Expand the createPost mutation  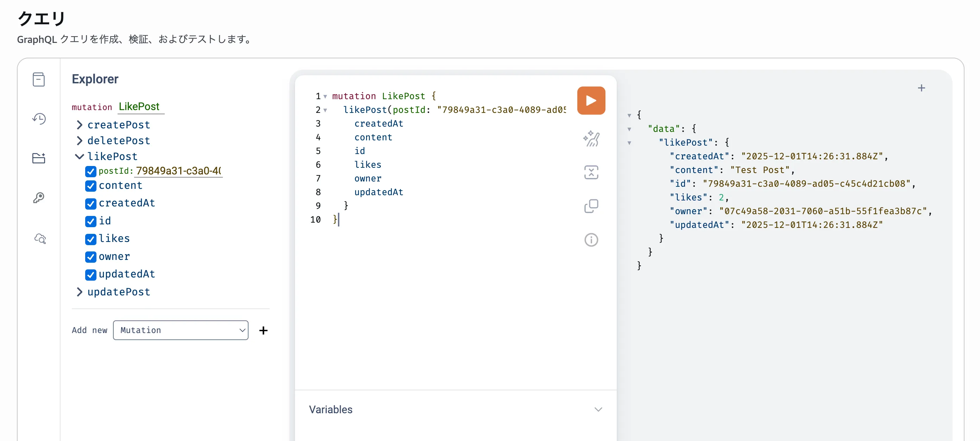(80, 125)
